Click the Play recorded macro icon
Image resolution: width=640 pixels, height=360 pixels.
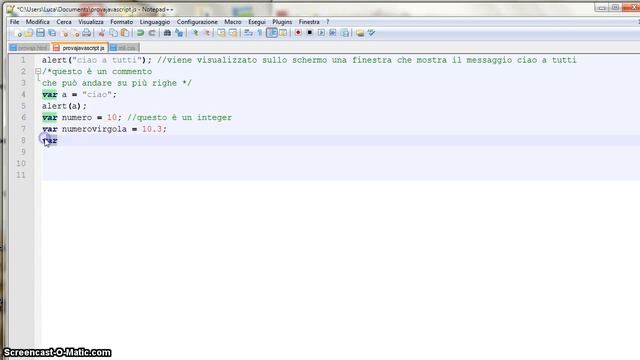coord(321,33)
